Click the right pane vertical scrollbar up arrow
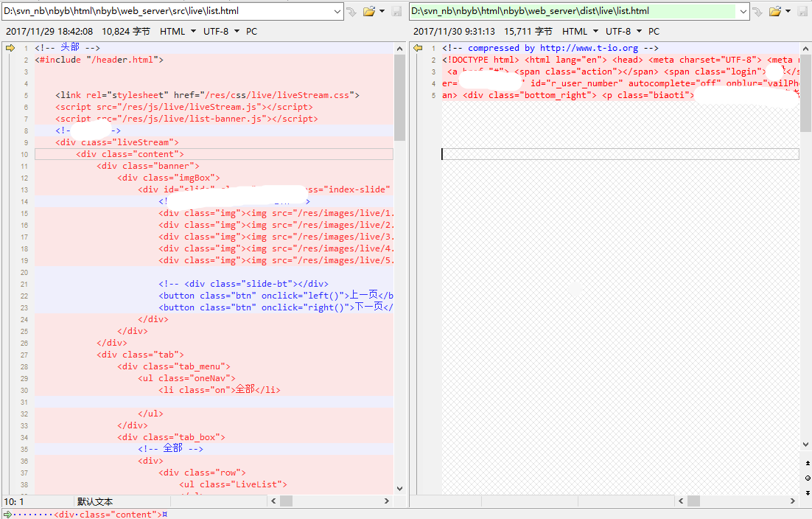This screenshot has width=812, height=519. pyautogui.click(x=805, y=49)
